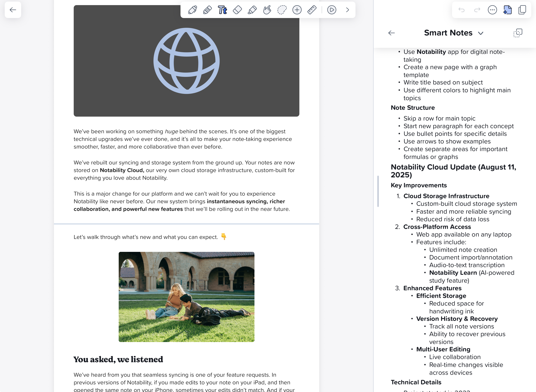Image resolution: width=536 pixels, height=392 pixels.
Task: Choose the Hand gesture tool
Action: point(267,10)
